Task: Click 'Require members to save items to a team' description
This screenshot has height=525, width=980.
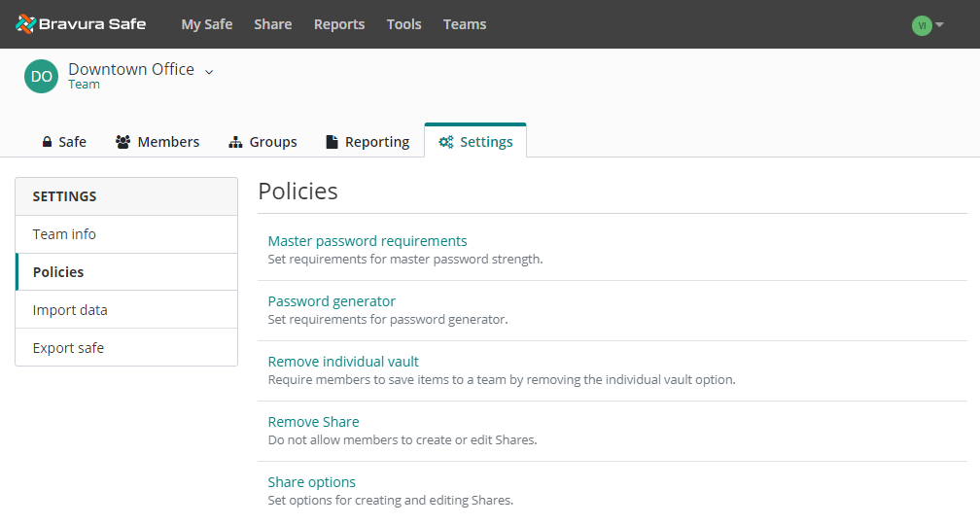Action: pos(502,379)
